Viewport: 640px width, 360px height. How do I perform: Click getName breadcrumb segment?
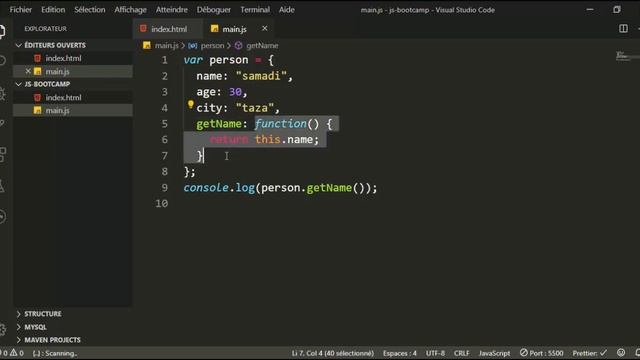[262, 46]
